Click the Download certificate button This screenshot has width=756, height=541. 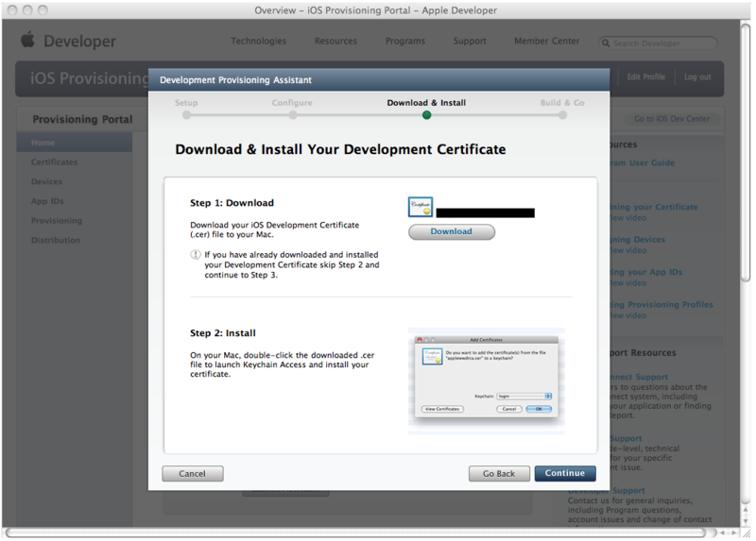pyautogui.click(x=452, y=231)
